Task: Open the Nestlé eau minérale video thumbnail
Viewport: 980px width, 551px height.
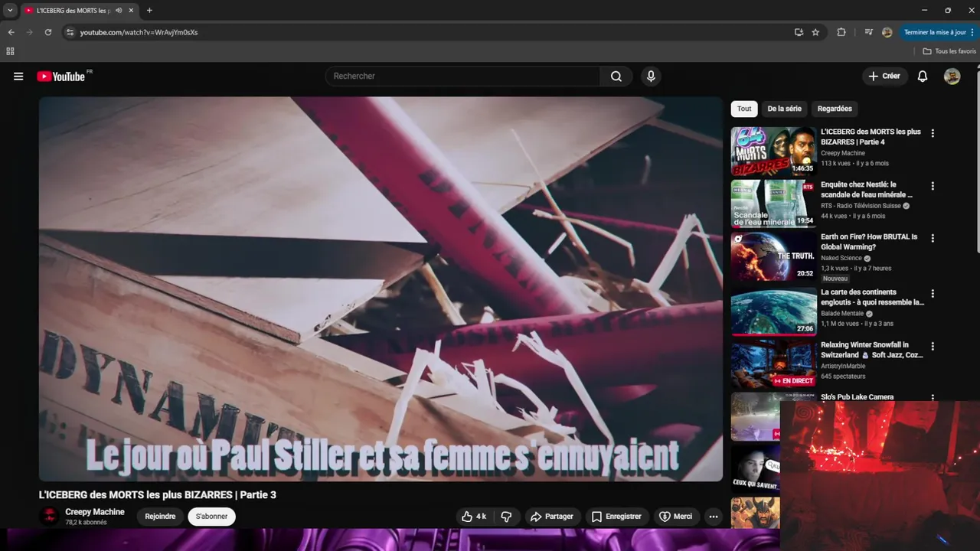Action: (773, 204)
